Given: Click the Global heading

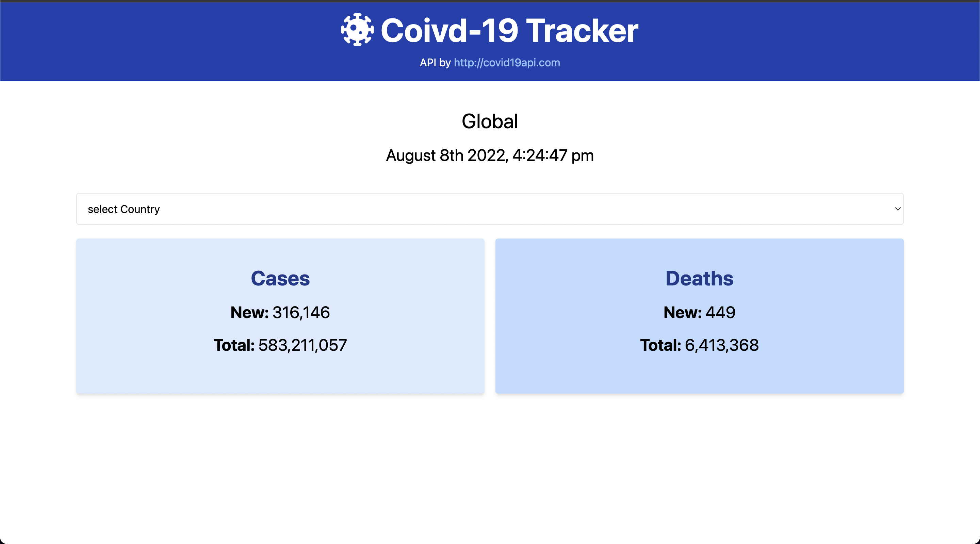Looking at the screenshot, I should (x=490, y=121).
